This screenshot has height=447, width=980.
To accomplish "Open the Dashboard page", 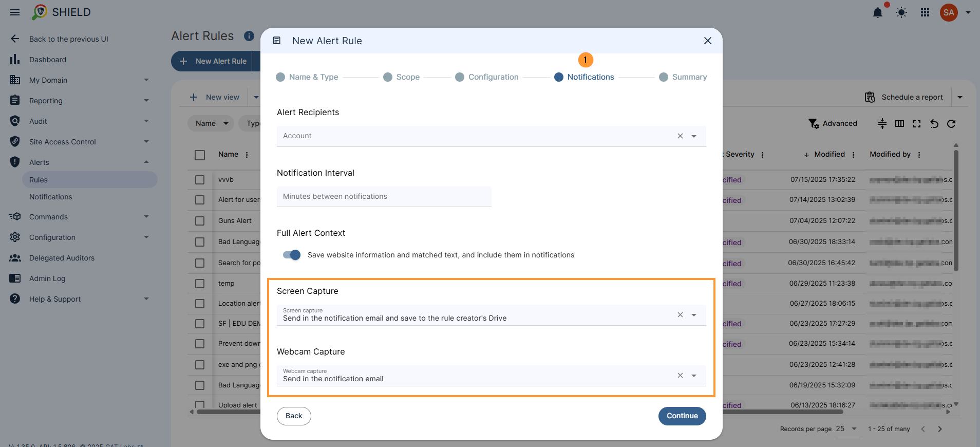I will point(48,60).
